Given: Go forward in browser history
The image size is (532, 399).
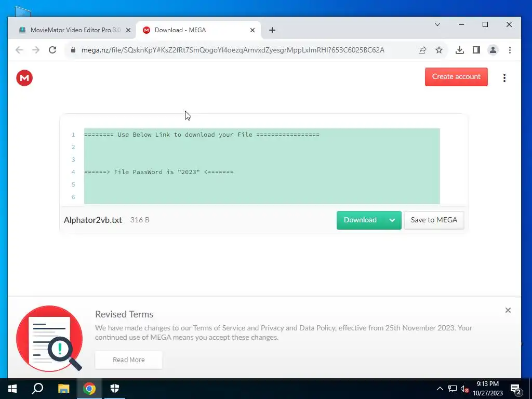Looking at the screenshot, I should click(x=36, y=50).
